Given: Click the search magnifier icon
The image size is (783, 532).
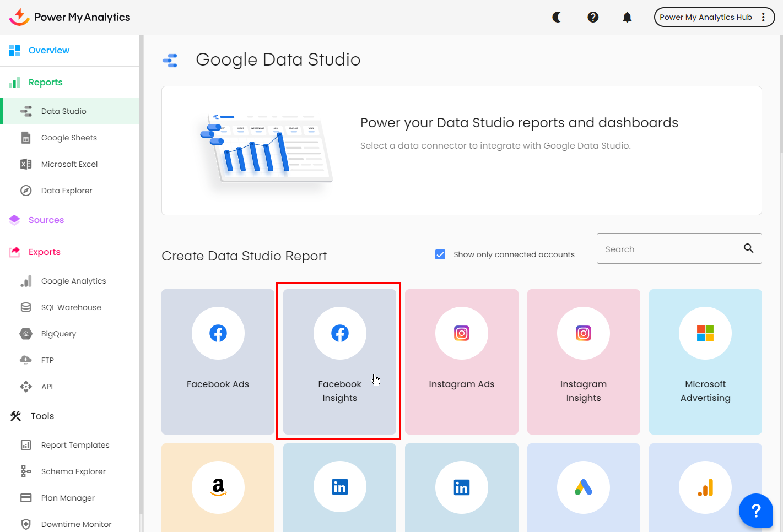Looking at the screenshot, I should tap(748, 248).
